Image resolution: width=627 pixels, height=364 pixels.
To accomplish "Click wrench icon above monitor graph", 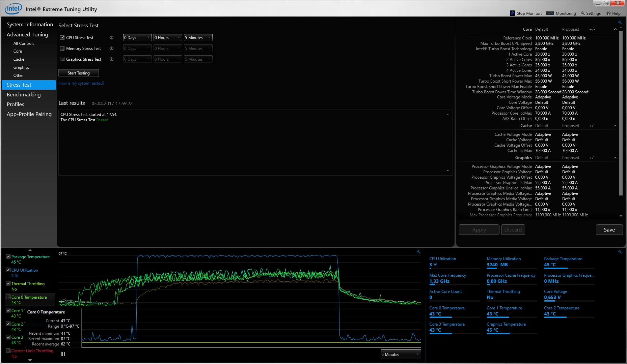I will click(418, 252).
